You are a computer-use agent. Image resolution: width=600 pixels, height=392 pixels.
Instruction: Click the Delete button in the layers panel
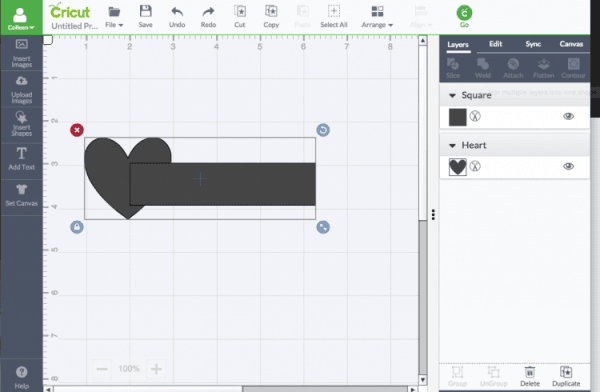[x=530, y=376]
